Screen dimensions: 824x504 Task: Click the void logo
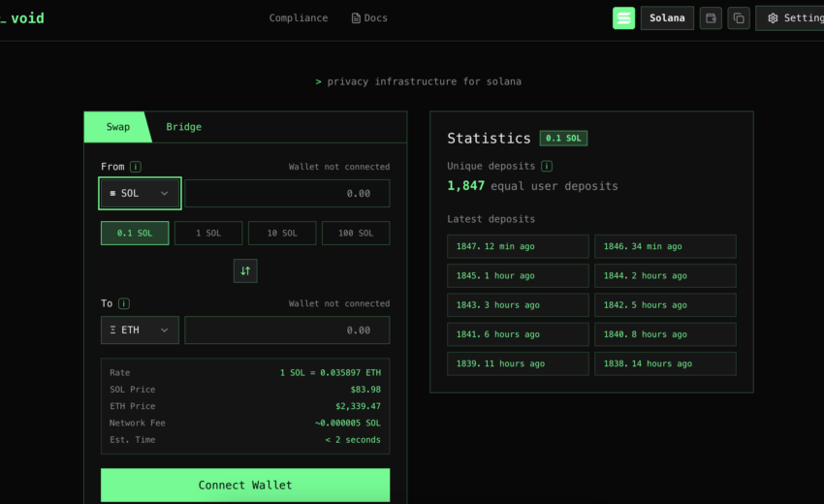[x=22, y=18]
